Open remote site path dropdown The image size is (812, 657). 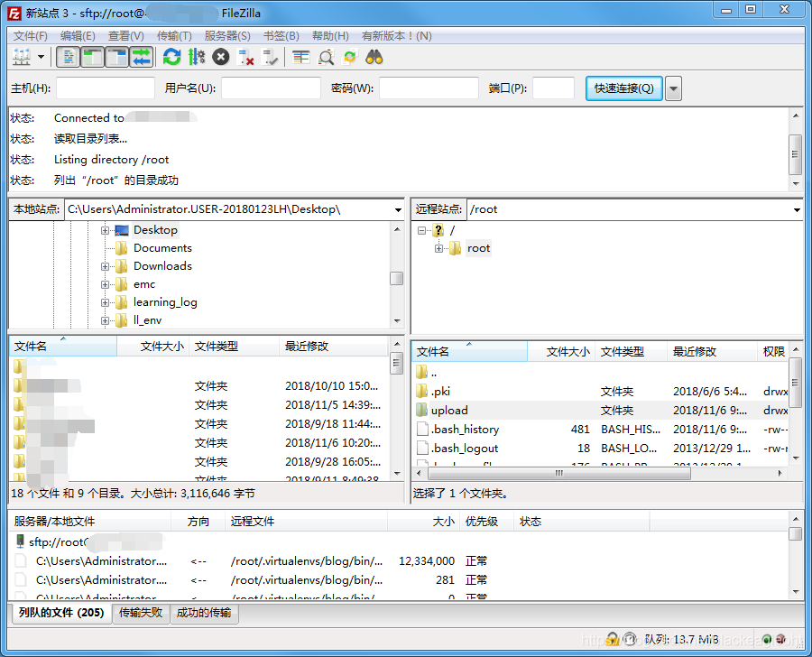[x=797, y=210]
